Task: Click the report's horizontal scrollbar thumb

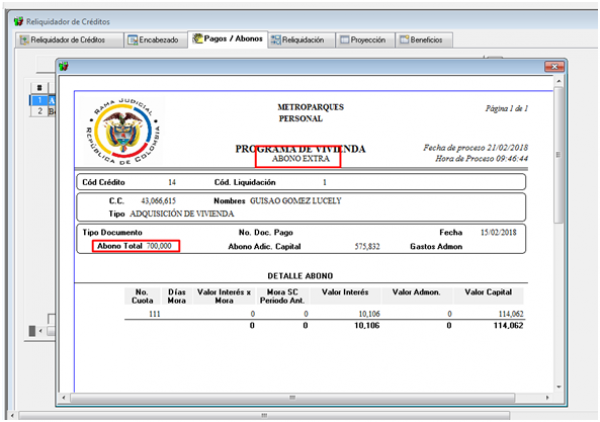Action: click(293, 398)
